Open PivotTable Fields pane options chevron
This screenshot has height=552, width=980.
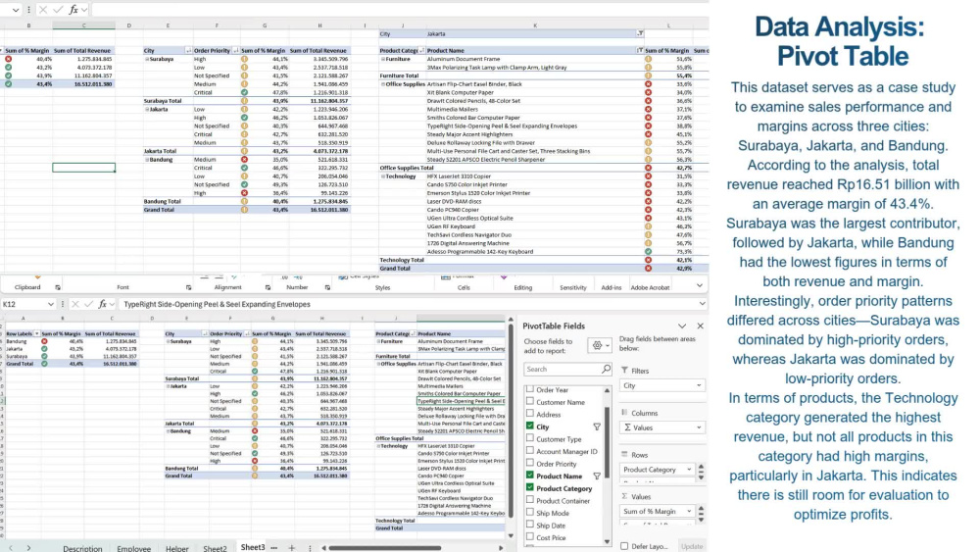click(682, 326)
